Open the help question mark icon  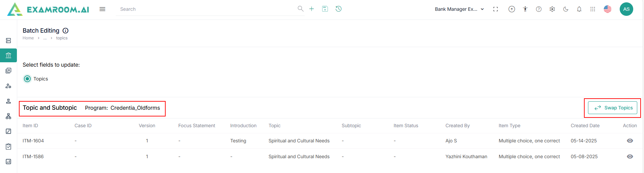pos(539,9)
